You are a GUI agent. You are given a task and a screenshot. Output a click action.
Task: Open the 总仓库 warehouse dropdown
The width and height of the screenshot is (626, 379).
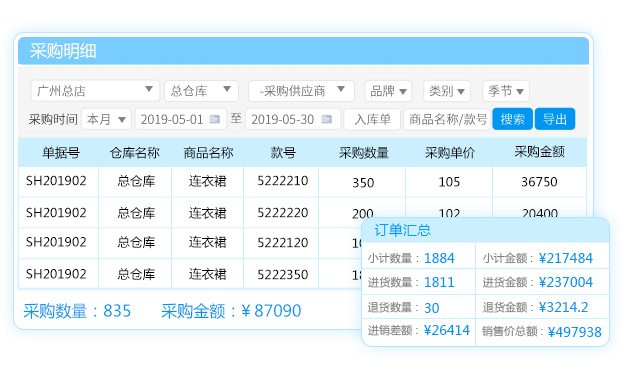(201, 91)
